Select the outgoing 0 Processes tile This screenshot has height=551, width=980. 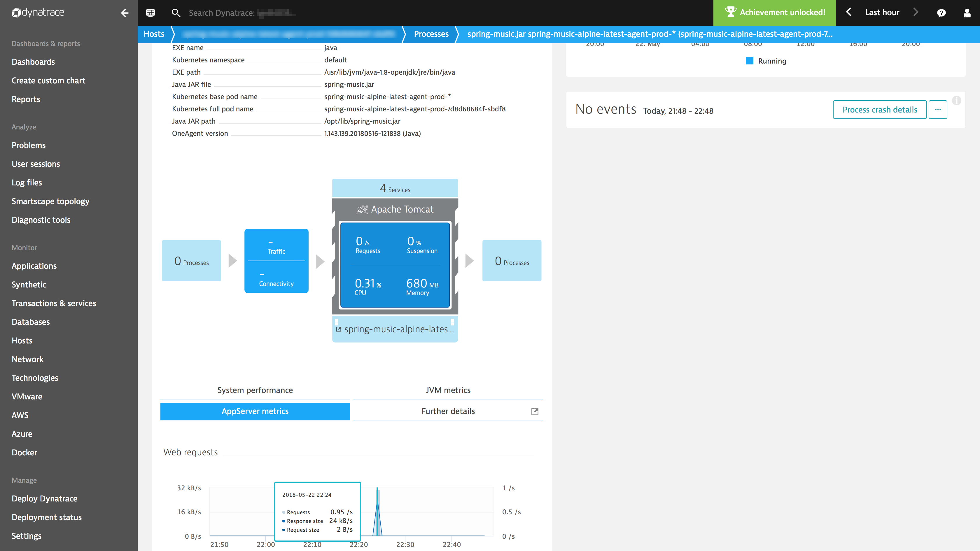[512, 260]
